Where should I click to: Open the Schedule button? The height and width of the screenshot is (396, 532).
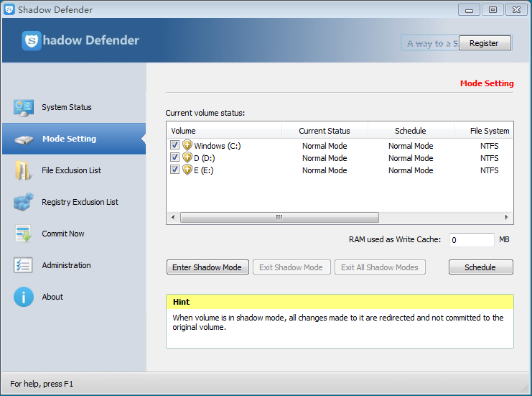[480, 267]
